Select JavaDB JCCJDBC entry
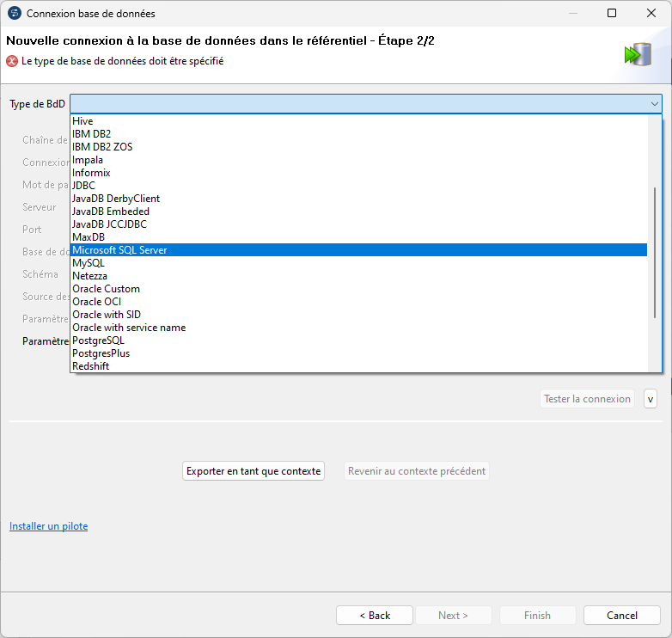 (358, 224)
